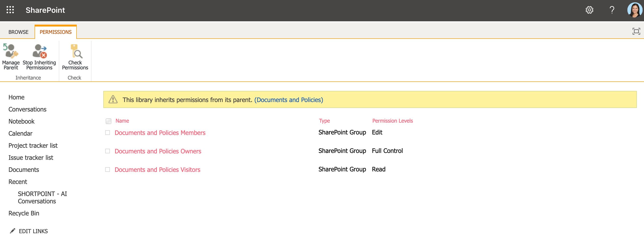
Task: Open Documents in left navigation
Action: coord(24,170)
